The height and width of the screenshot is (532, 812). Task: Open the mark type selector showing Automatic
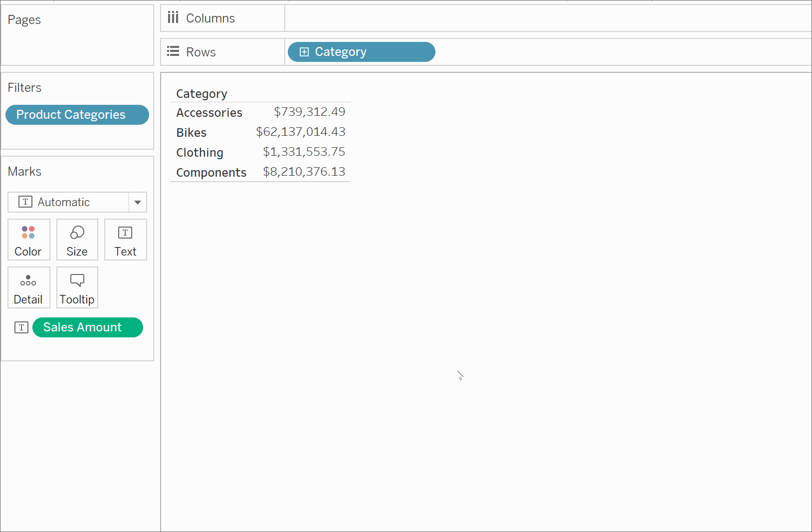pos(70,202)
